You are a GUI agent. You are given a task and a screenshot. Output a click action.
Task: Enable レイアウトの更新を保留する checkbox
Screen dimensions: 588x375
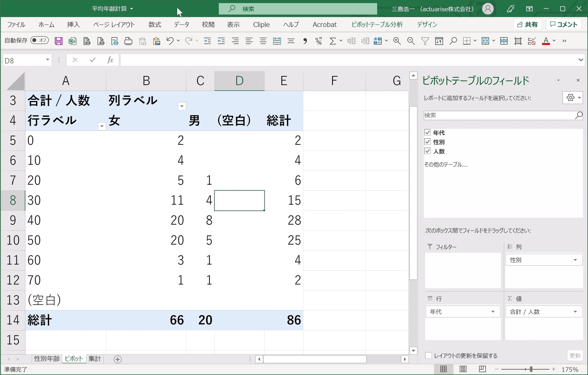[428, 355]
